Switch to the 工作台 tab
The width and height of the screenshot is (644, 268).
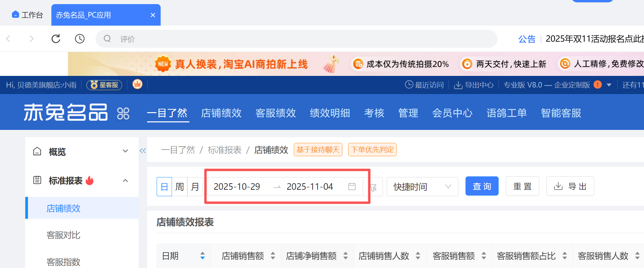click(27, 15)
